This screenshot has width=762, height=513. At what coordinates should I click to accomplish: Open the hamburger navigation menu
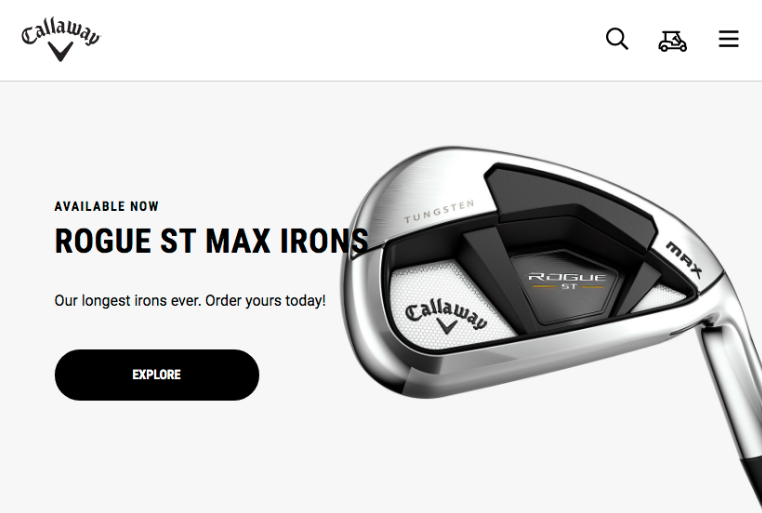pos(728,39)
